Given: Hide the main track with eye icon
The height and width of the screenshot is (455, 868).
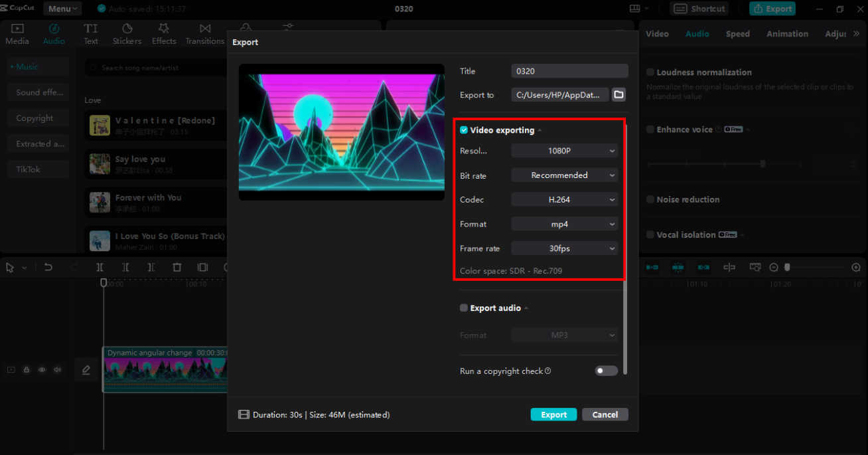Looking at the screenshot, I should tap(42, 370).
